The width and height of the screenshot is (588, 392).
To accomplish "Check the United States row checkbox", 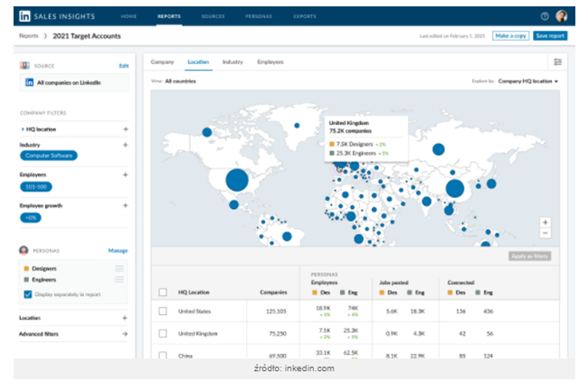I will pyautogui.click(x=163, y=311).
